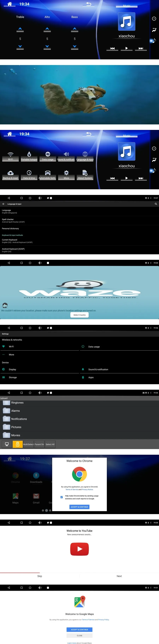Uncheck Chrome usage statistics checkbox

tap(62, 497)
